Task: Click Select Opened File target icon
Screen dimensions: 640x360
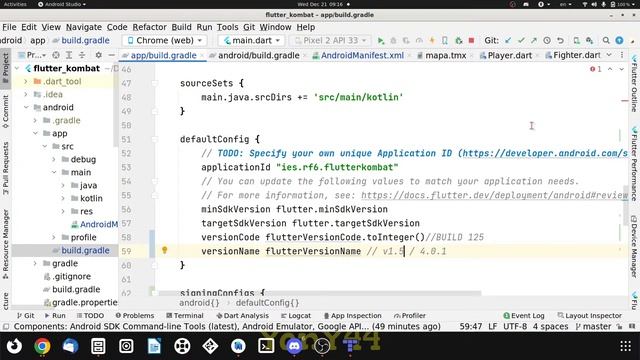Action: [x=56, y=55]
